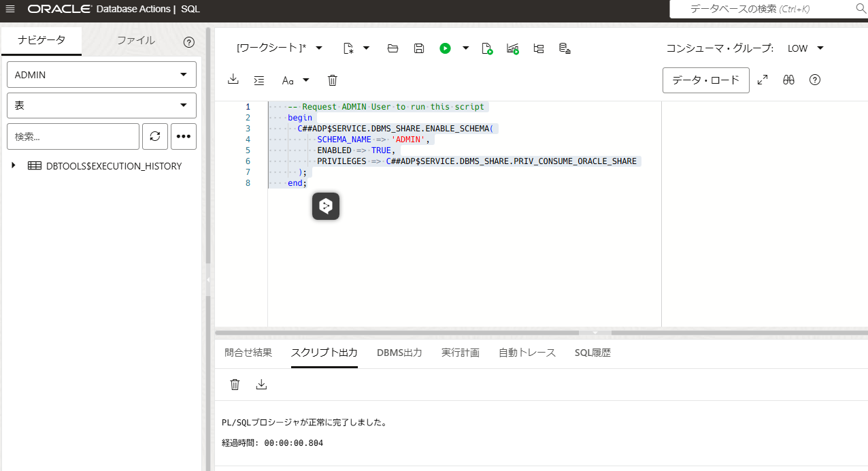The image size is (868, 471).
Task: Open a file into the worksheet
Action: pos(393,48)
